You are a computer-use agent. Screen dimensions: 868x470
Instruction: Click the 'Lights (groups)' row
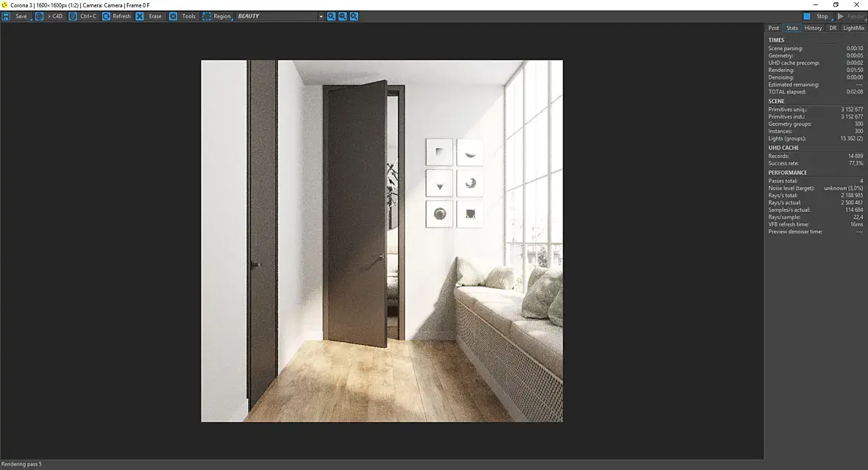coord(816,138)
